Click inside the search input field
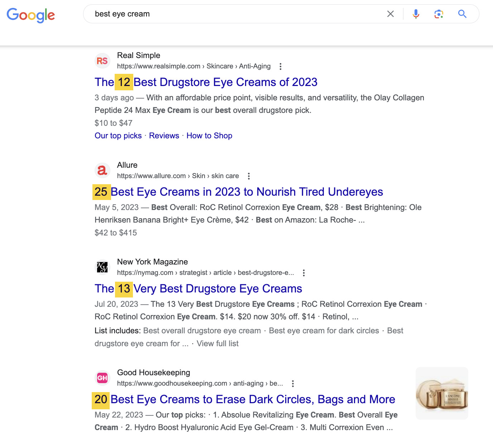 coord(215,14)
